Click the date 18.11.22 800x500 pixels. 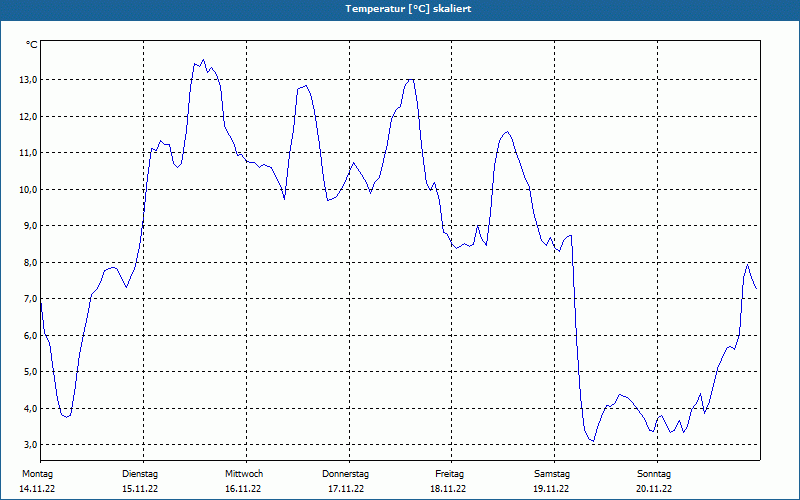pos(448,489)
